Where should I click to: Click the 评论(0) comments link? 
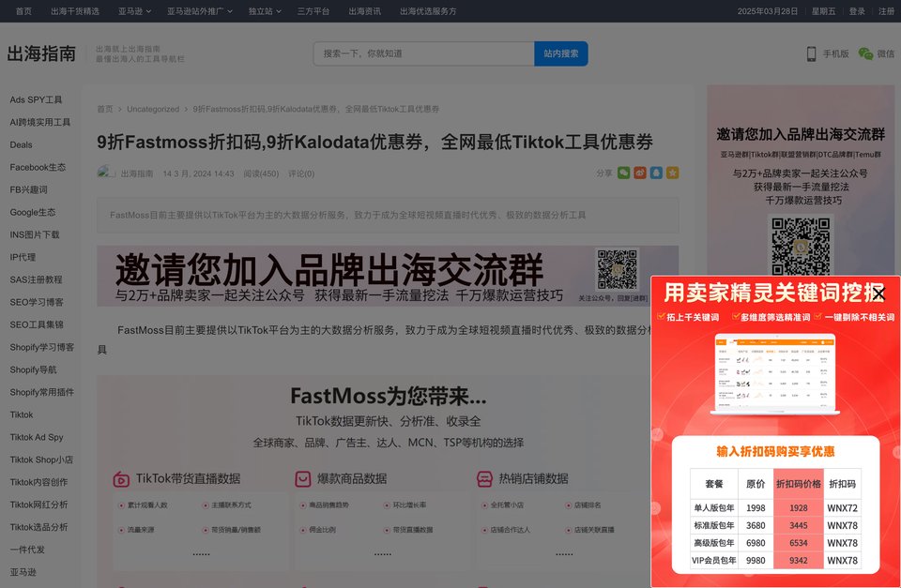[x=301, y=173]
